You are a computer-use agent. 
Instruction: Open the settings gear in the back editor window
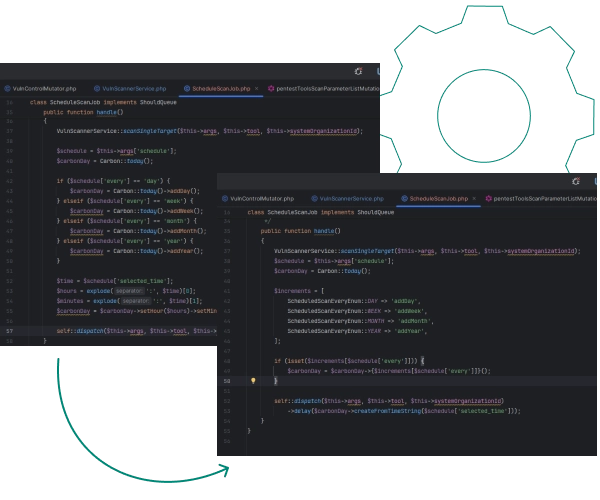click(x=358, y=72)
